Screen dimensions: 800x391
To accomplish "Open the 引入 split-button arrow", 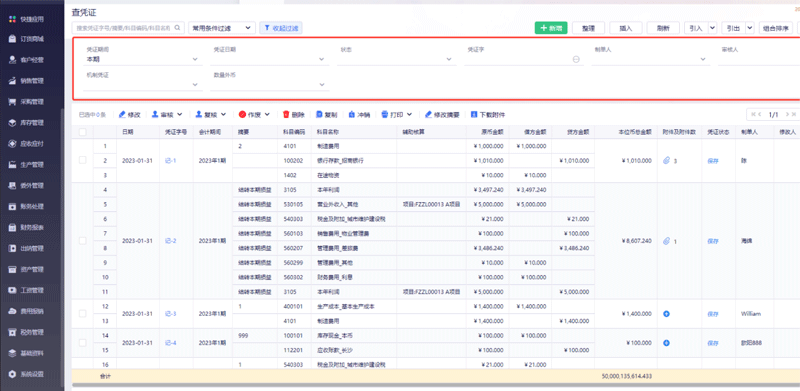I will tap(712, 28).
